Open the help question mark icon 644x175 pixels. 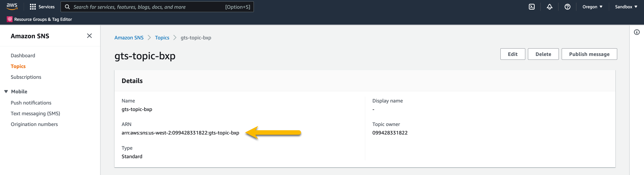tap(567, 7)
